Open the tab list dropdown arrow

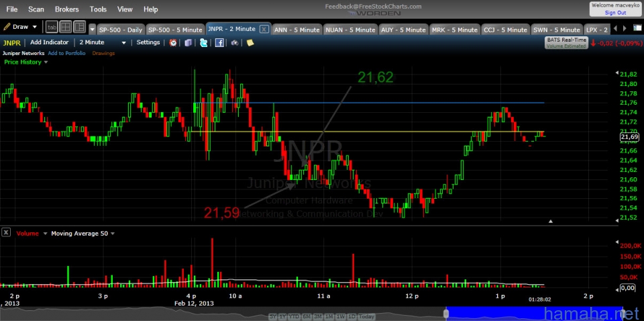[x=93, y=30]
